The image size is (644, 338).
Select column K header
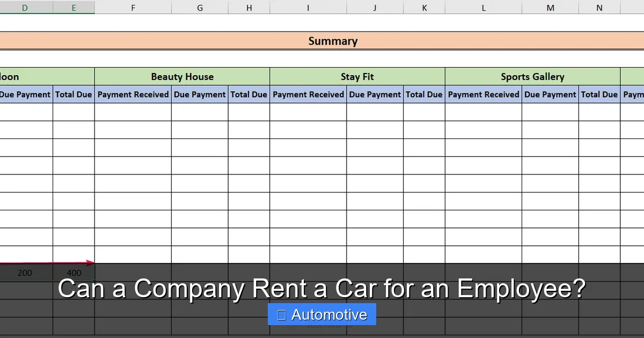(424, 8)
